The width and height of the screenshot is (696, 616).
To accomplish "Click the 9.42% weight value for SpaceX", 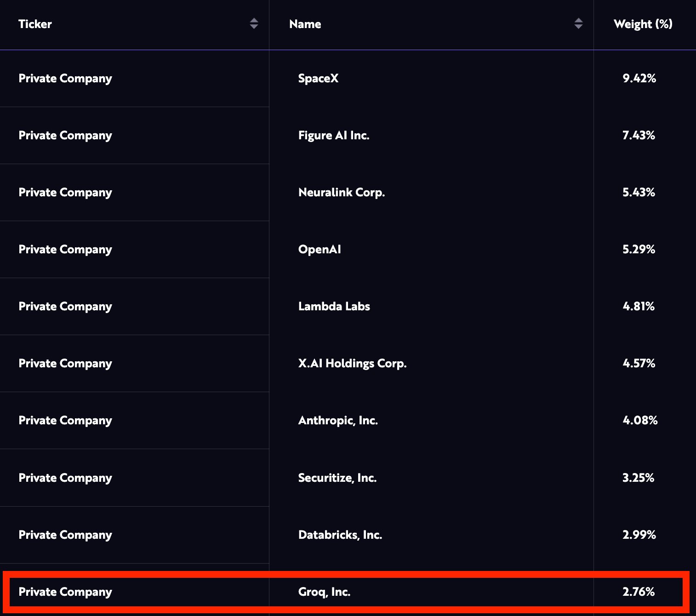I will (639, 78).
